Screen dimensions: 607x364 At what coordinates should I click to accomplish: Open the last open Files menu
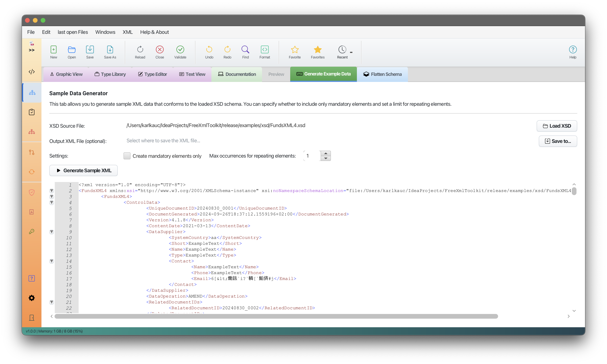point(73,32)
